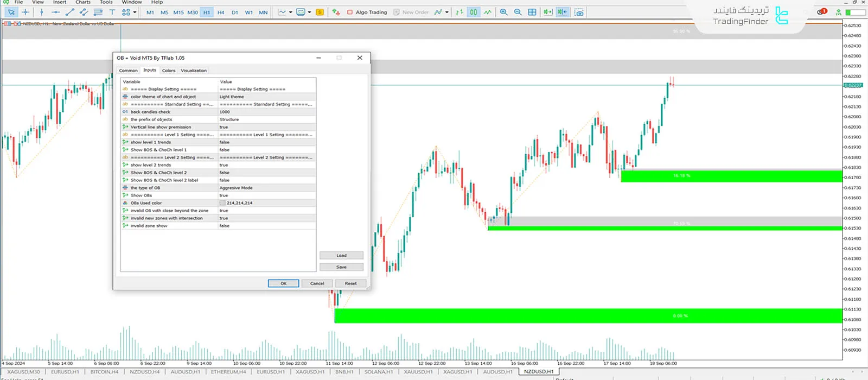
Task: Open the Charts menu
Action: click(83, 2)
